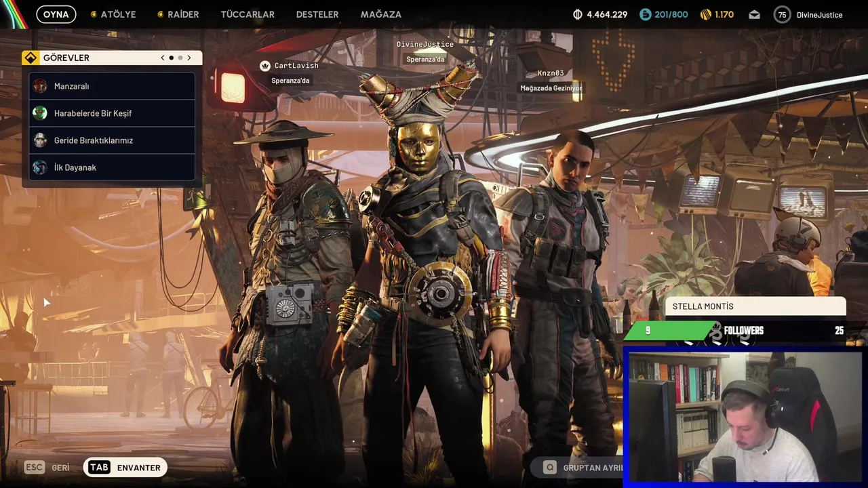Click the coin currency icon beside 4.464.229
The width and height of the screenshot is (868, 488).
[578, 14]
